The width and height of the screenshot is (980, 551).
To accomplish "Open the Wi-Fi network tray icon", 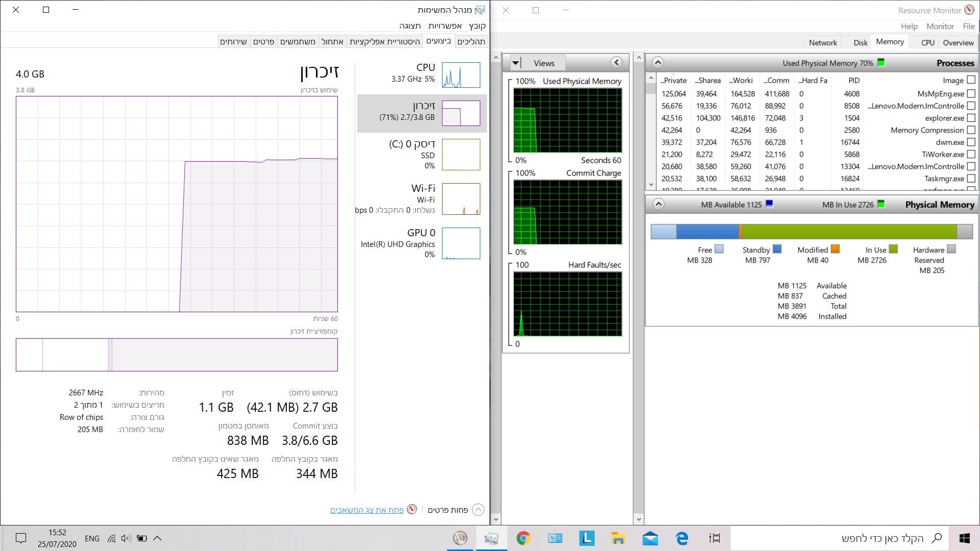I will point(111,538).
